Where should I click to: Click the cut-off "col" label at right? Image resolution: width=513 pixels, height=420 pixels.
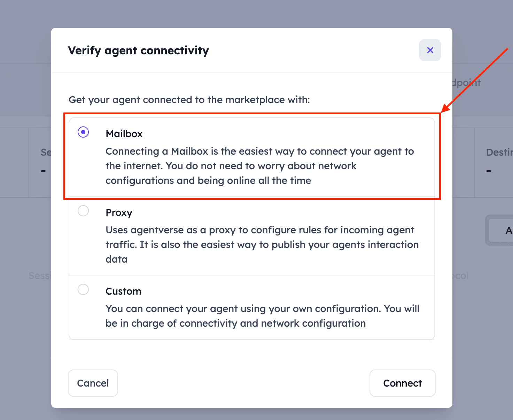pyautogui.click(x=461, y=276)
